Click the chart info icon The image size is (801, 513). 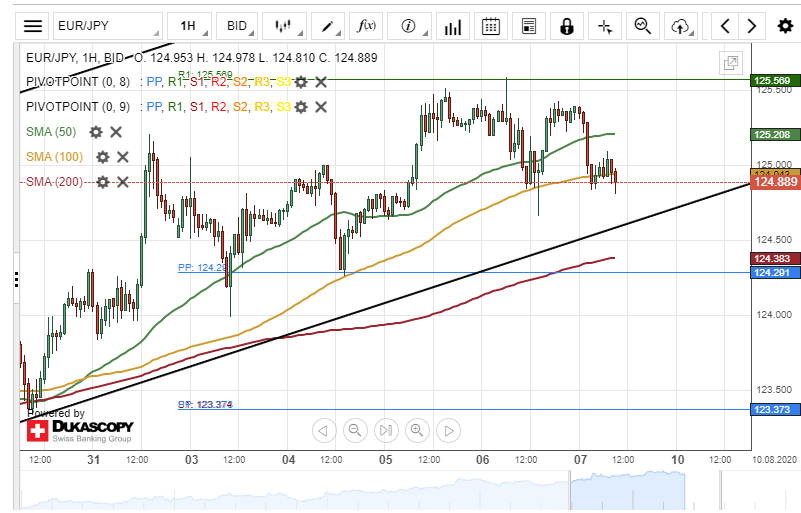[409, 26]
